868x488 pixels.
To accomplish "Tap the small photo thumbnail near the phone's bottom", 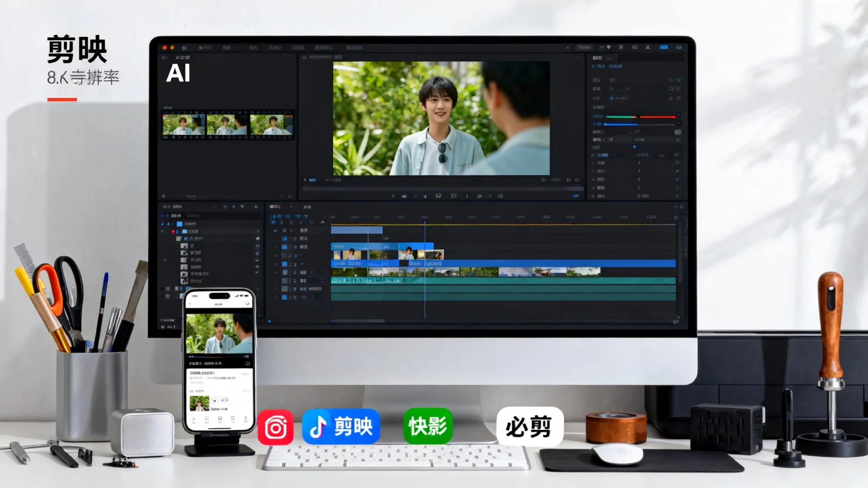I will (x=199, y=404).
